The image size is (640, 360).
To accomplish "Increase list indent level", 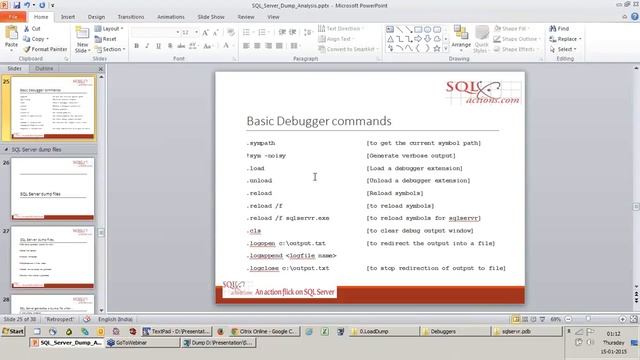I will 293,32.
